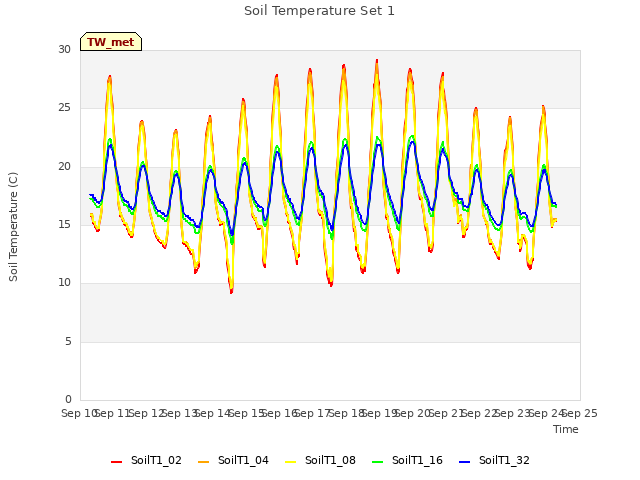Click the 5 tick on y-axis
The width and height of the screenshot is (640, 480).
68,341
